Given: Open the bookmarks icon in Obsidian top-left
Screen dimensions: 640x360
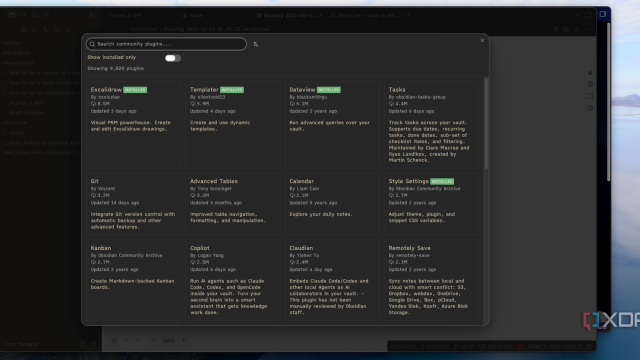Looking at the screenshot, I should click(35, 15).
